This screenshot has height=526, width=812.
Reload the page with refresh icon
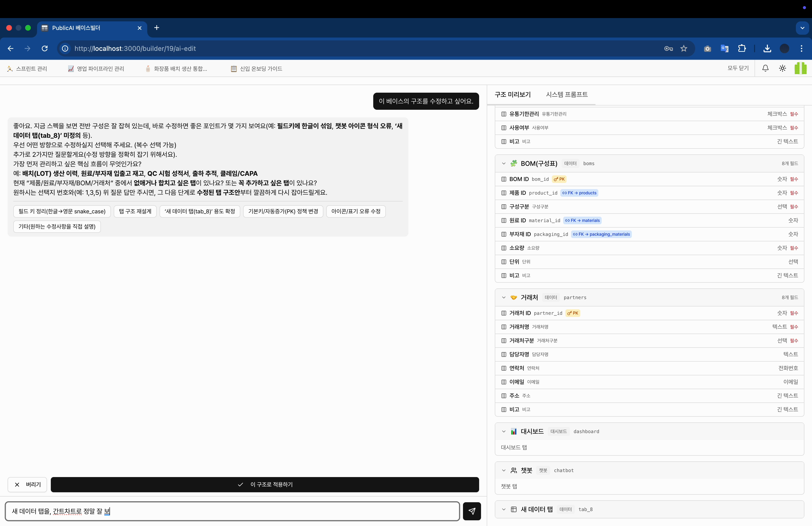coord(45,48)
